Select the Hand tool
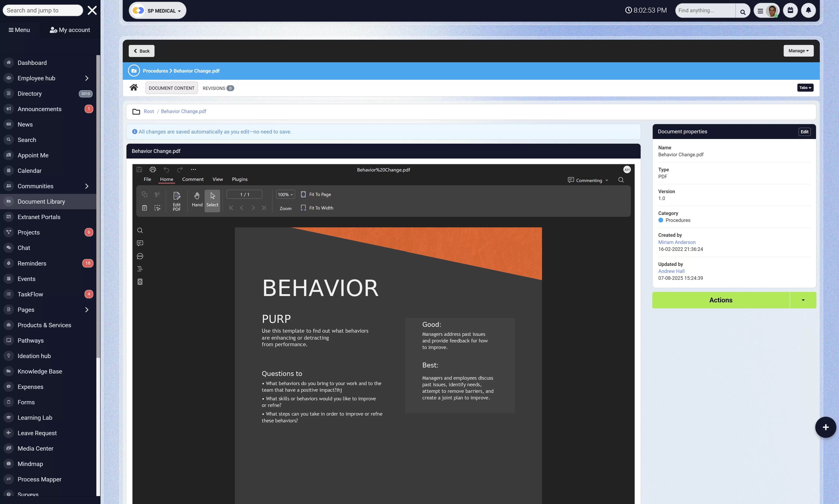839x504 pixels. click(197, 199)
